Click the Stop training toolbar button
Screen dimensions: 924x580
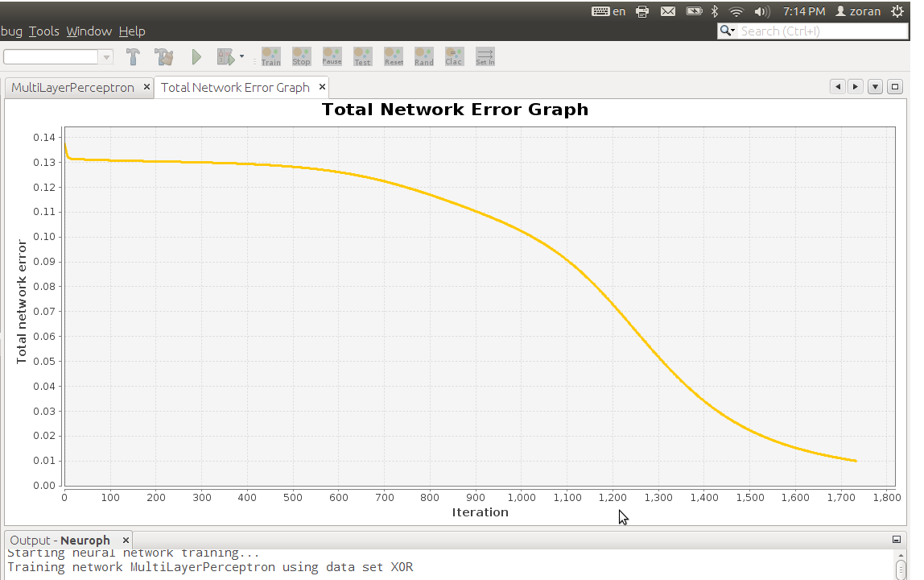coord(301,56)
